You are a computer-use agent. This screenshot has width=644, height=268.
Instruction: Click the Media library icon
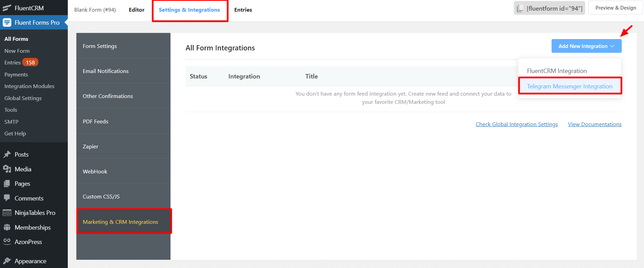pos(7,169)
